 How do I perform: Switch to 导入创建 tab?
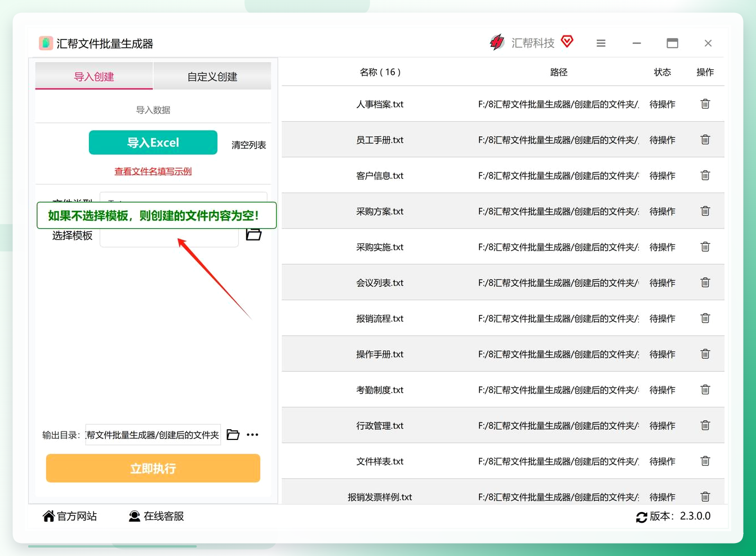(x=94, y=76)
